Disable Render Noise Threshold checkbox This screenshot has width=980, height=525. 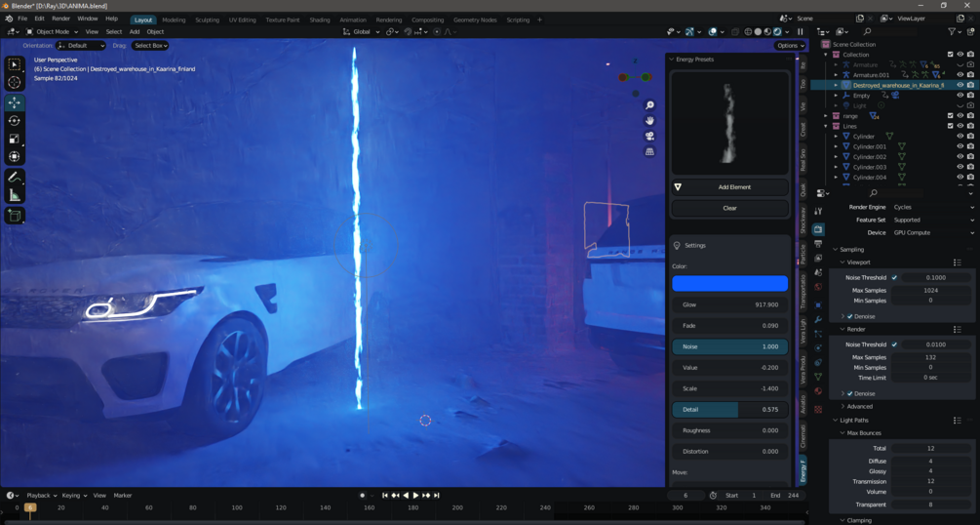point(894,344)
